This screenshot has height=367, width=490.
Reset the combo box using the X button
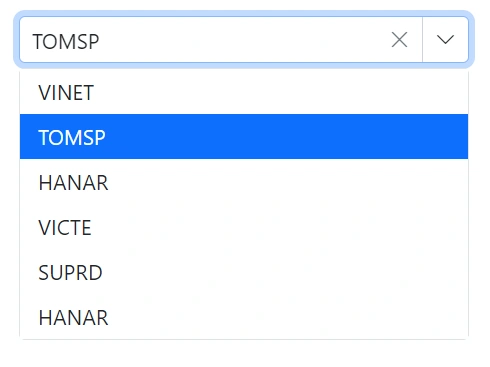point(399,40)
